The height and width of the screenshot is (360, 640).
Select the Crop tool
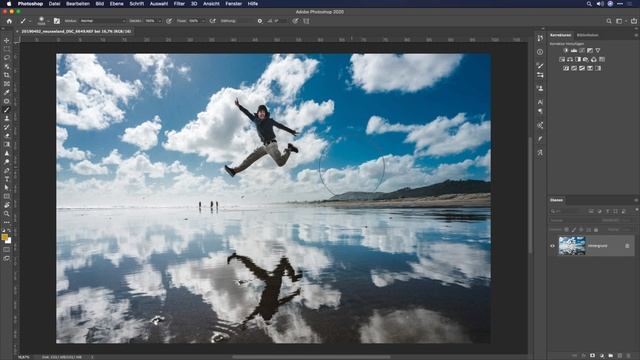pyautogui.click(x=7, y=75)
